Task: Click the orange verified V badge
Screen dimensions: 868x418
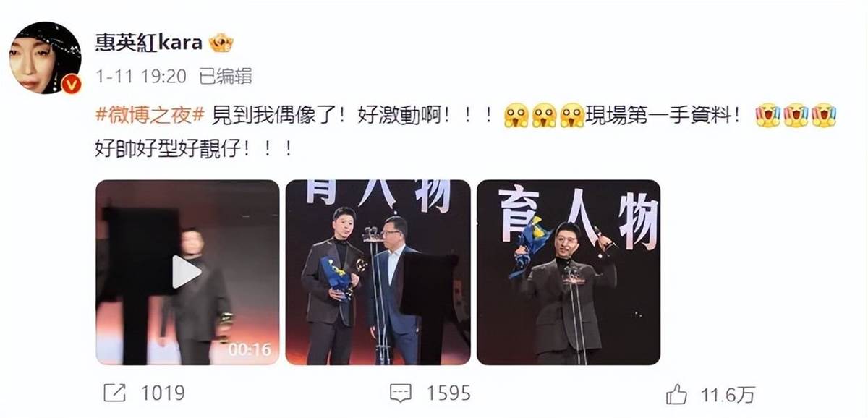Action: coord(72,85)
